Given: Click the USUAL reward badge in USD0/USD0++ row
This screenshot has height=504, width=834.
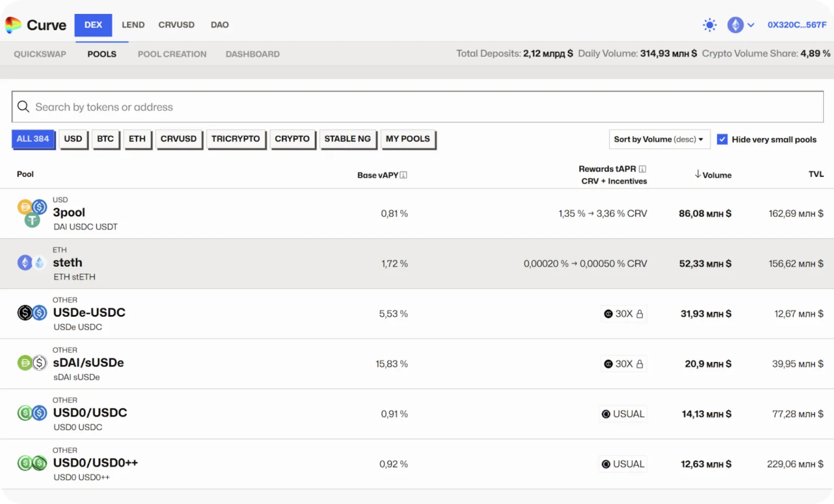Looking at the screenshot, I should click(x=623, y=464).
